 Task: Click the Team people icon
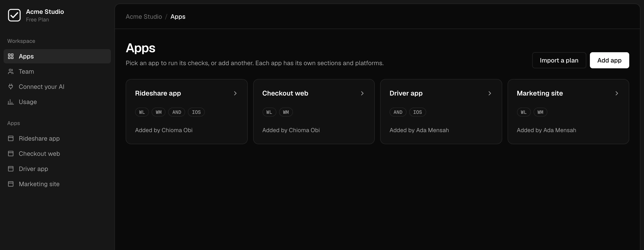(x=11, y=72)
